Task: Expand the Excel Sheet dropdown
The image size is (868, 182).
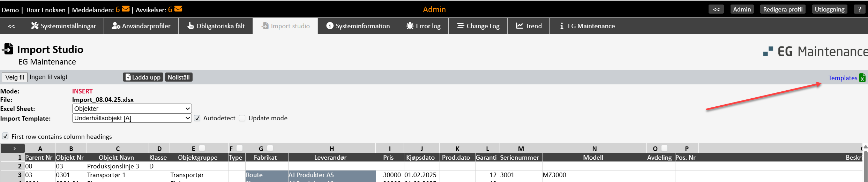Action: tap(132, 109)
